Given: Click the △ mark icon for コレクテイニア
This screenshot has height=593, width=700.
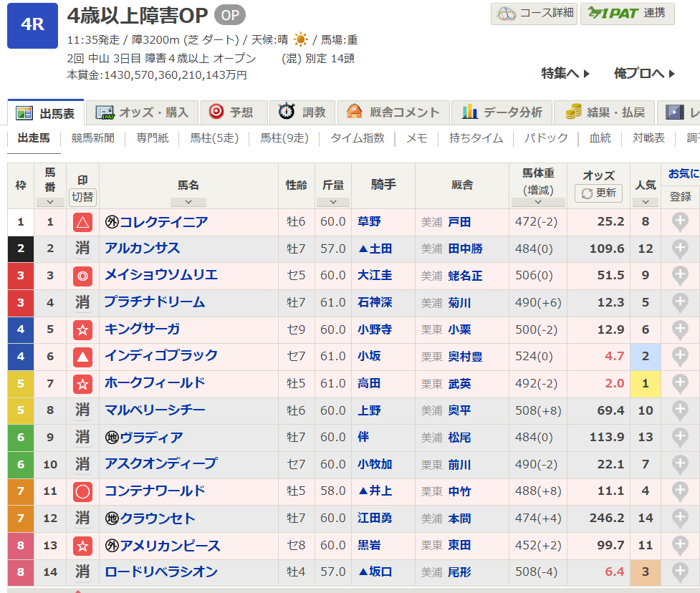Looking at the screenshot, I should [82, 223].
